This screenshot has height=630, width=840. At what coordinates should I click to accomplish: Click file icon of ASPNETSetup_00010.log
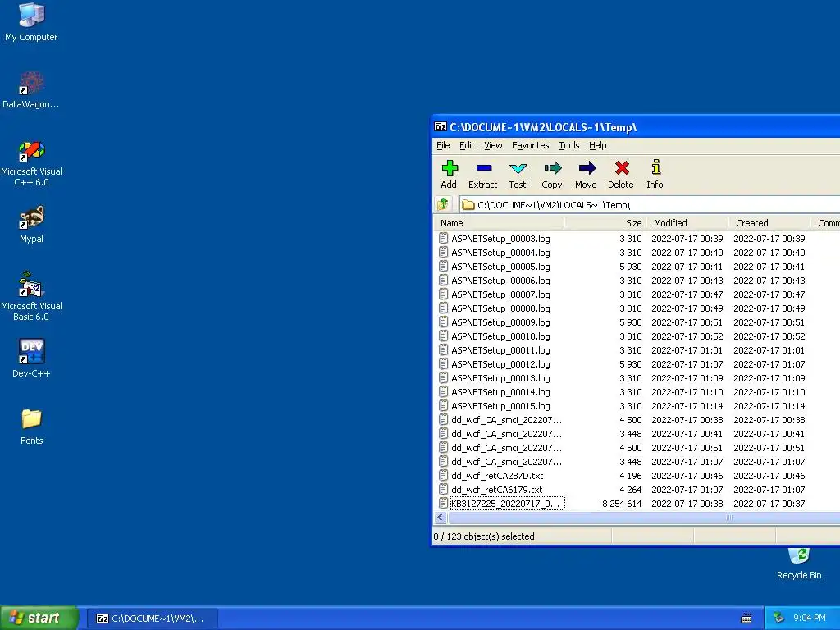pyautogui.click(x=443, y=336)
